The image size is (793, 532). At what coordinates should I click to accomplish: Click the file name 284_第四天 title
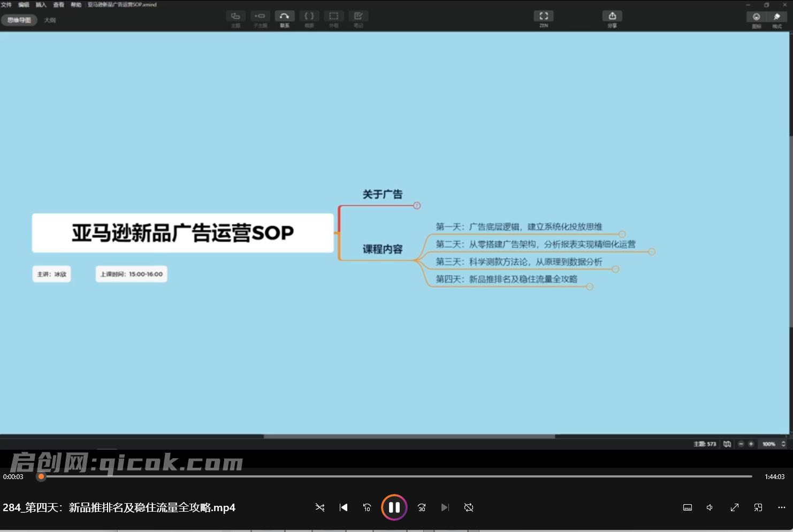tap(119, 507)
